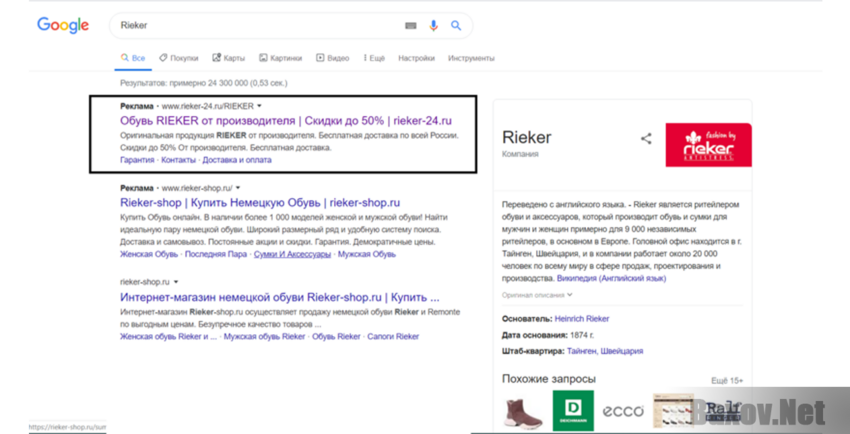Show more related searches via Ещё 15+
850x434 pixels.
tap(727, 381)
